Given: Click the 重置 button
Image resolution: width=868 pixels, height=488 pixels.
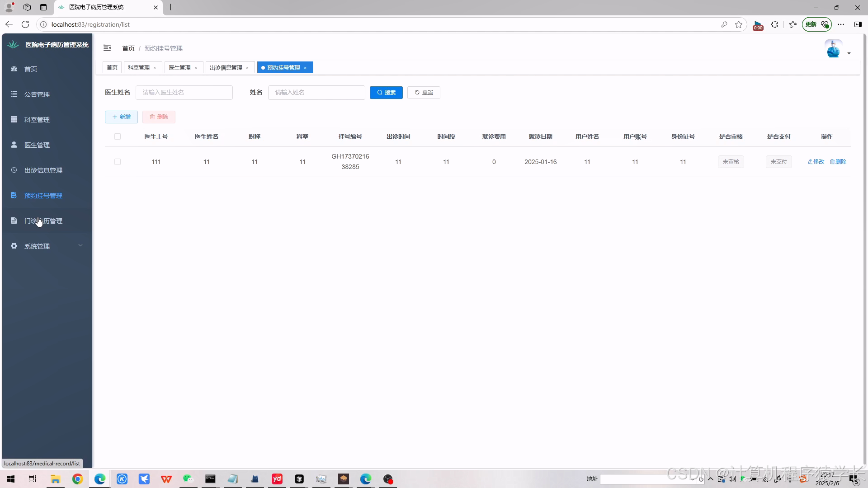Looking at the screenshot, I should tap(424, 92).
